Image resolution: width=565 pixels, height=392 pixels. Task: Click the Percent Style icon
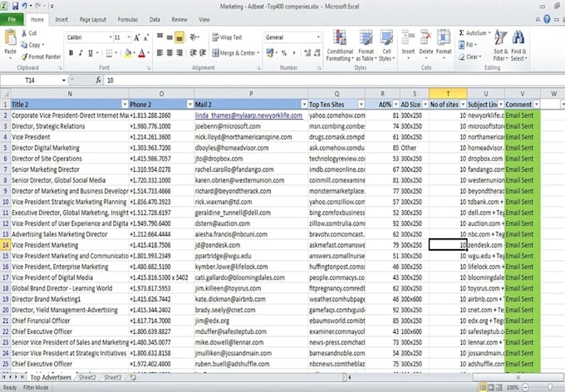(284, 53)
